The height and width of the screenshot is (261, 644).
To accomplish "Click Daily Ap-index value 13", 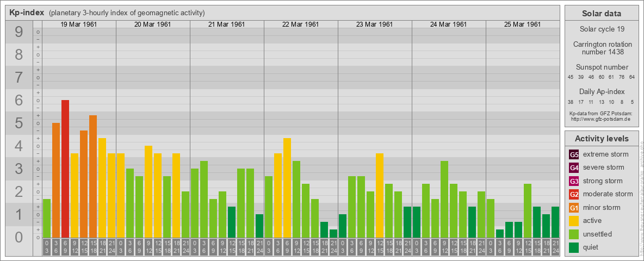I will pyautogui.click(x=601, y=102).
